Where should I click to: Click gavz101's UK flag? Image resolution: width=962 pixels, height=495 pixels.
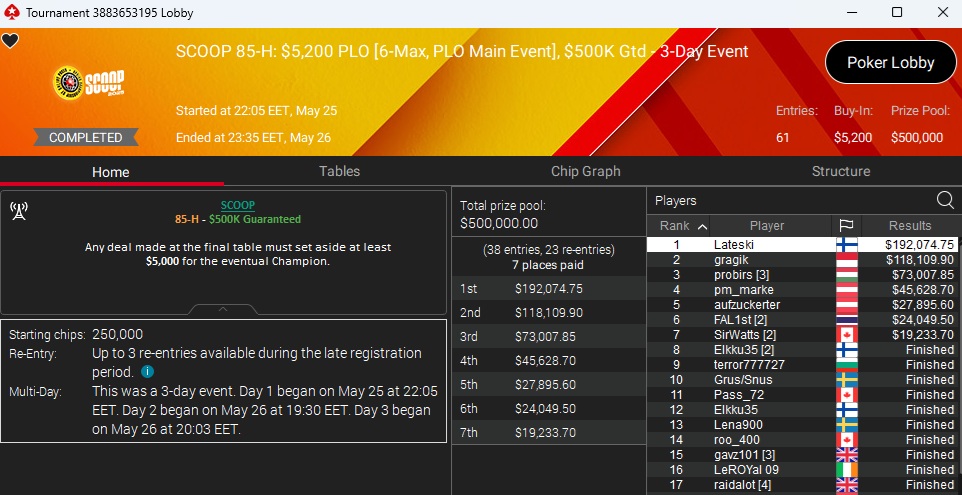tap(847, 455)
